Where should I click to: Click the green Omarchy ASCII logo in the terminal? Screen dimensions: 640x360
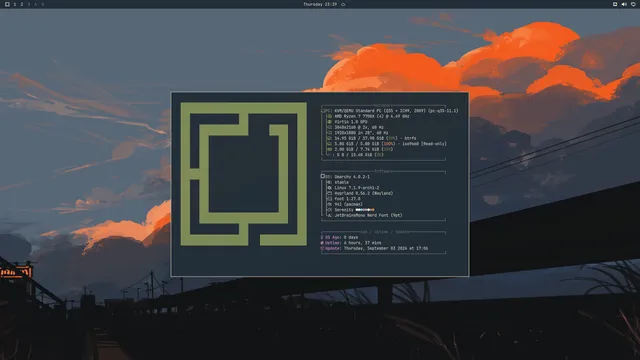(244, 174)
